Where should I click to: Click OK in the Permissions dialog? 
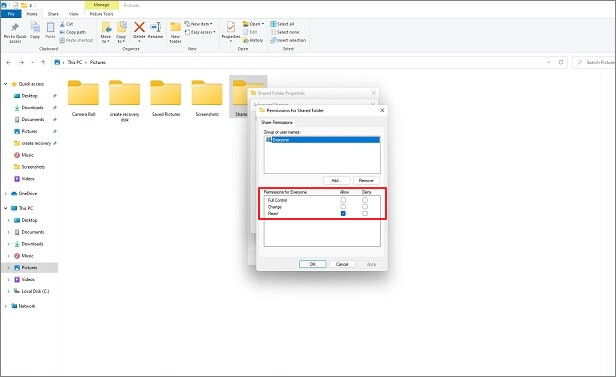pyautogui.click(x=313, y=264)
